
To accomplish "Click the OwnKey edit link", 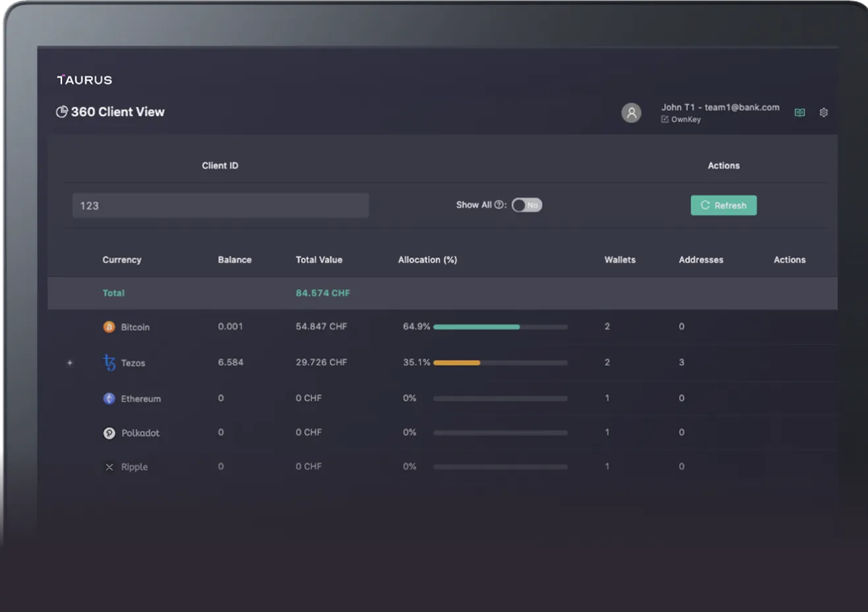I will click(681, 119).
